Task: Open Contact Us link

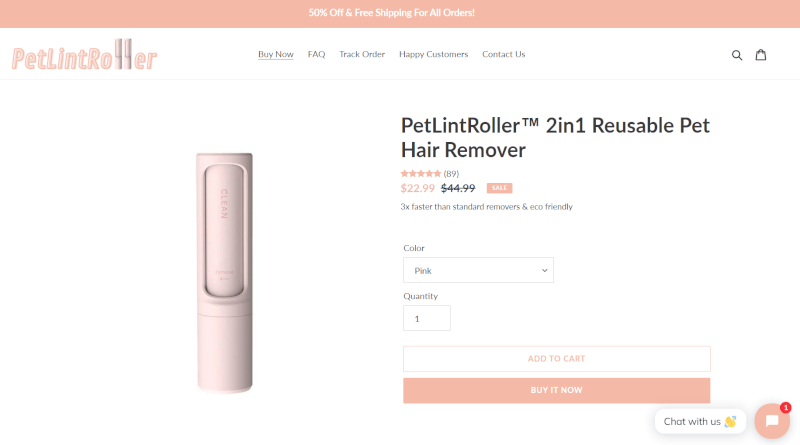Action: tap(504, 54)
